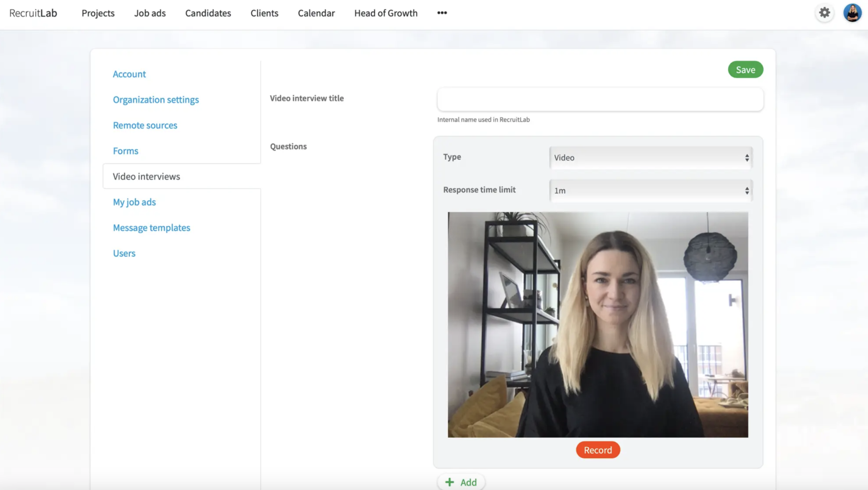
Task: Open the Type dropdown showing Video
Action: click(x=650, y=157)
